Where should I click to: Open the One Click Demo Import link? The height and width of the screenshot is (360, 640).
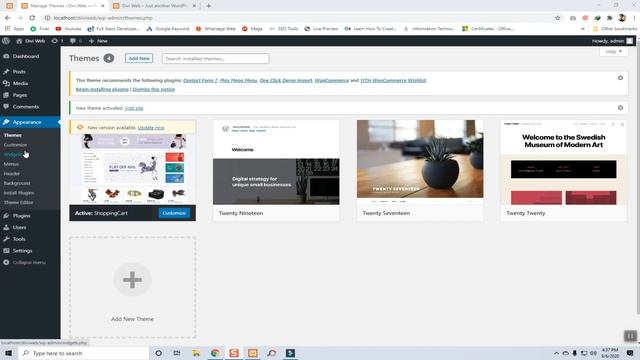pyautogui.click(x=286, y=80)
